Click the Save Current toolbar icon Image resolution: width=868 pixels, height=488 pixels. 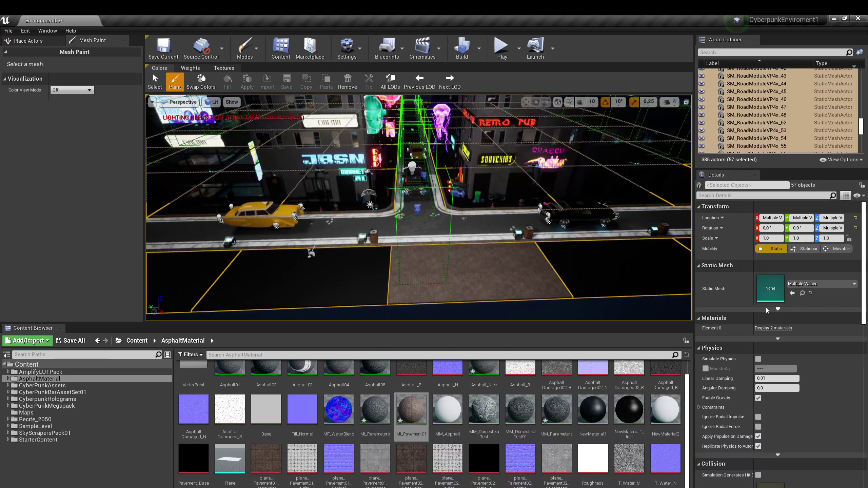coord(163,48)
